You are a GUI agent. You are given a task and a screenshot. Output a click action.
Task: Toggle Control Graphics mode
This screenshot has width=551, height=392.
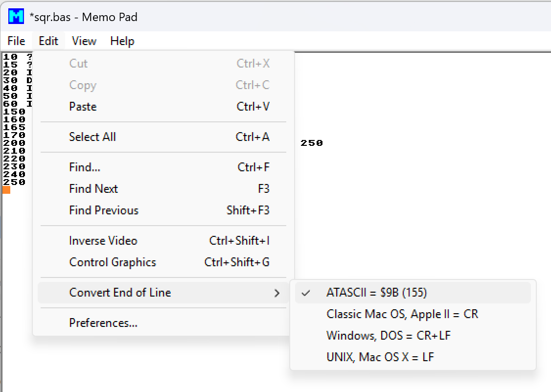(x=113, y=262)
